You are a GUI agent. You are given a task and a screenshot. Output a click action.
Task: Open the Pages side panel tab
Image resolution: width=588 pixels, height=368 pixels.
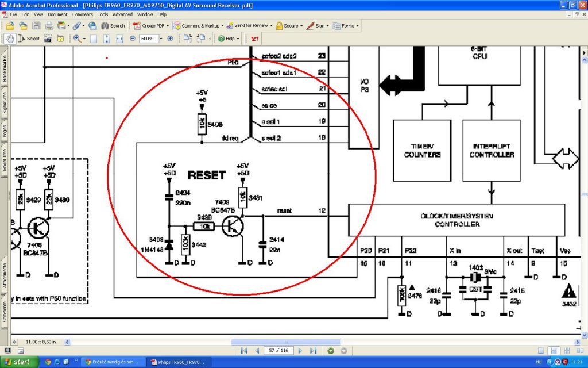pos(5,132)
